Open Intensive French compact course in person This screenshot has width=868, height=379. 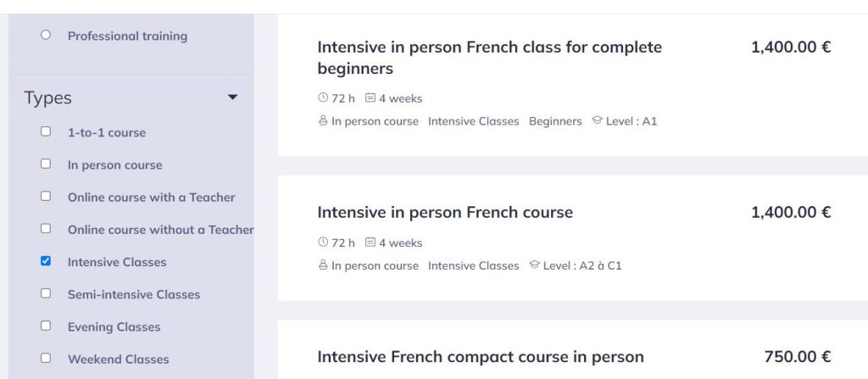point(481,357)
